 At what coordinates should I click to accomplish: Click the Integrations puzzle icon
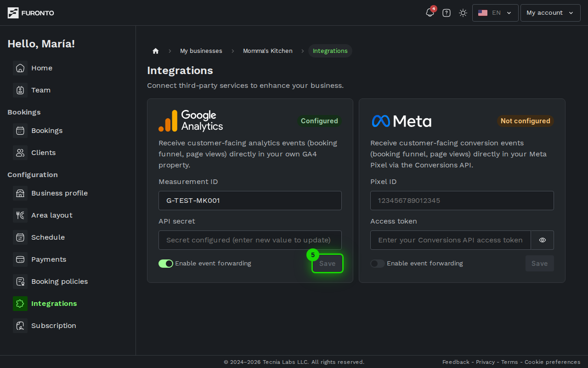tap(20, 304)
